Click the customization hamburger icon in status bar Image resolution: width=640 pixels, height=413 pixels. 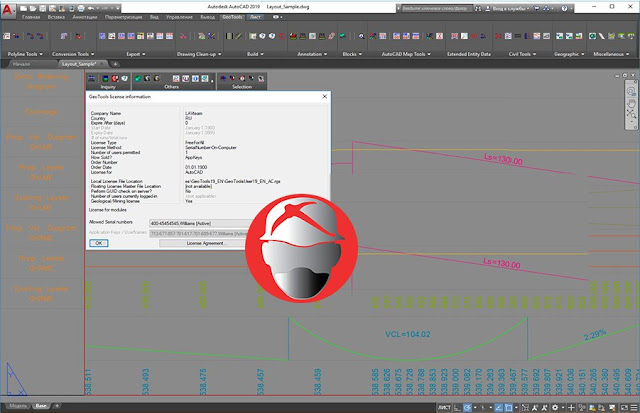(634, 407)
